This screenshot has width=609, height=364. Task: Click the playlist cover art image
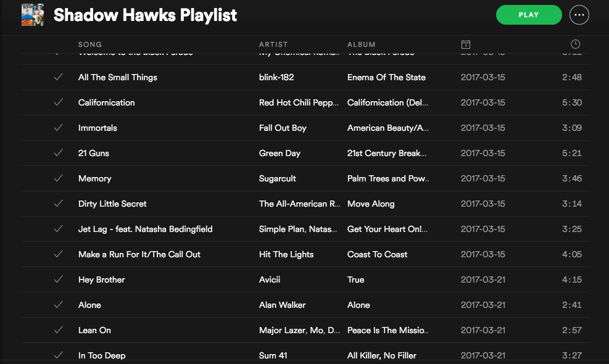pos(32,14)
